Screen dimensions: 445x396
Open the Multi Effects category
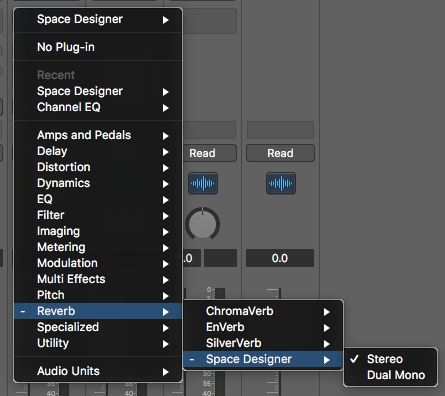[98, 279]
